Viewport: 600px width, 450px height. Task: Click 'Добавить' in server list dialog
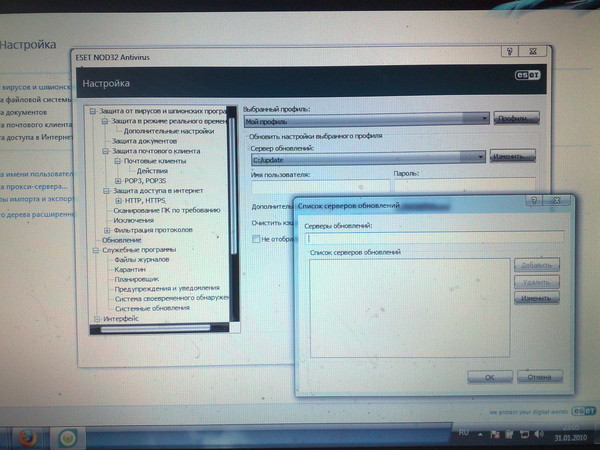coord(536,265)
